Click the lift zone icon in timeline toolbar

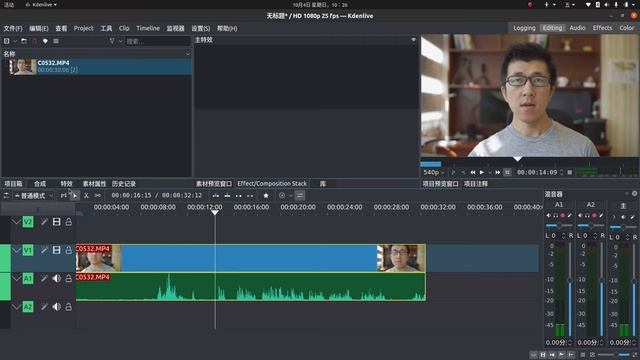(x=250, y=196)
